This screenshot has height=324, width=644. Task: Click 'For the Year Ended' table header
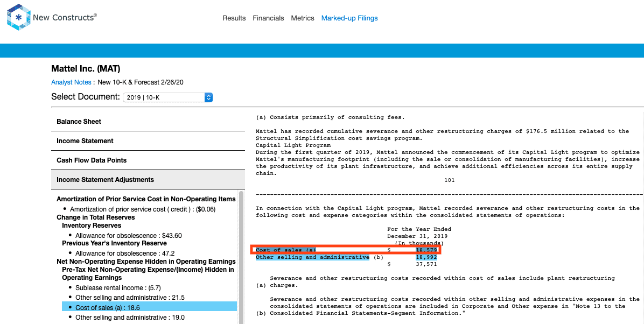(x=419, y=229)
